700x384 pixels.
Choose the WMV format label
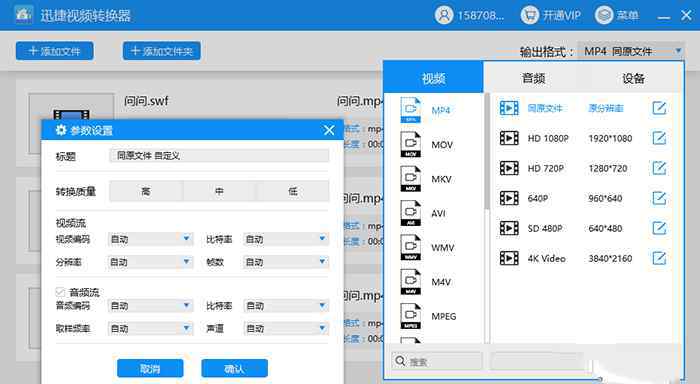[x=442, y=248]
